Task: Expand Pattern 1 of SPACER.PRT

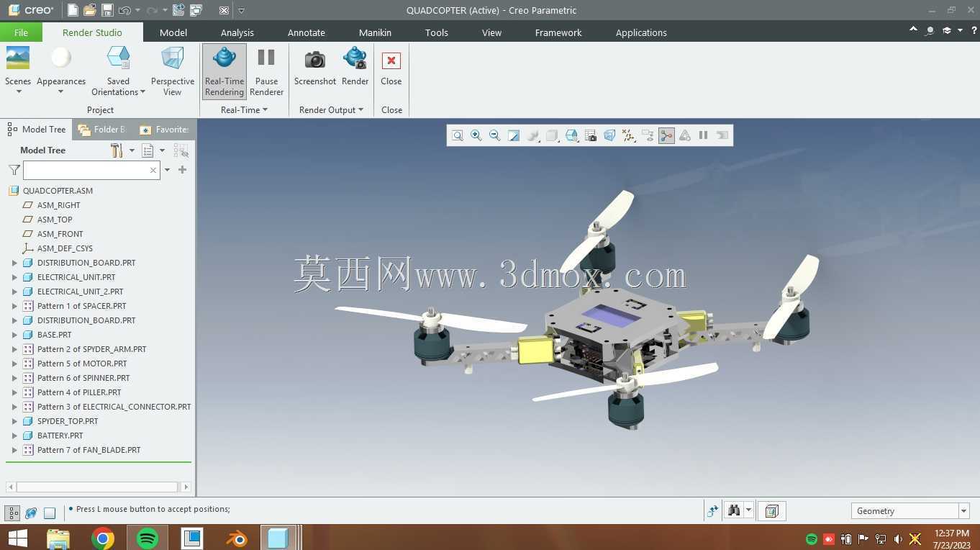Action: pos(14,306)
